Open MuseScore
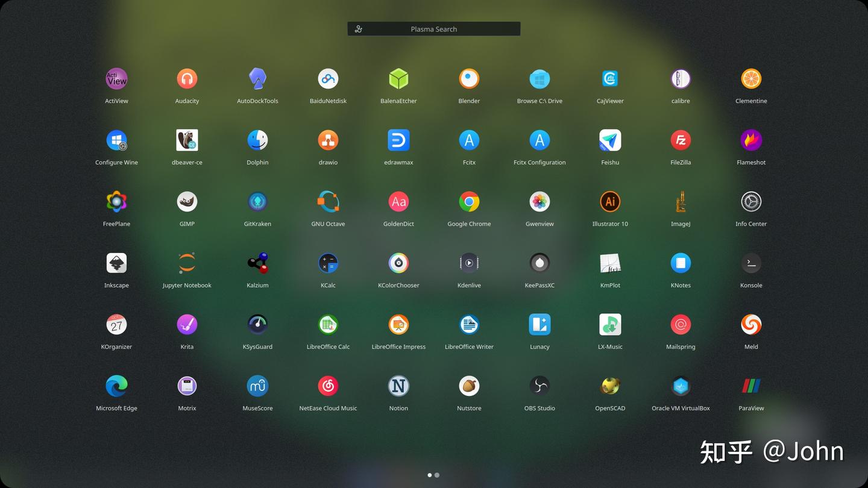The width and height of the screenshot is (868, 488). 257,386
